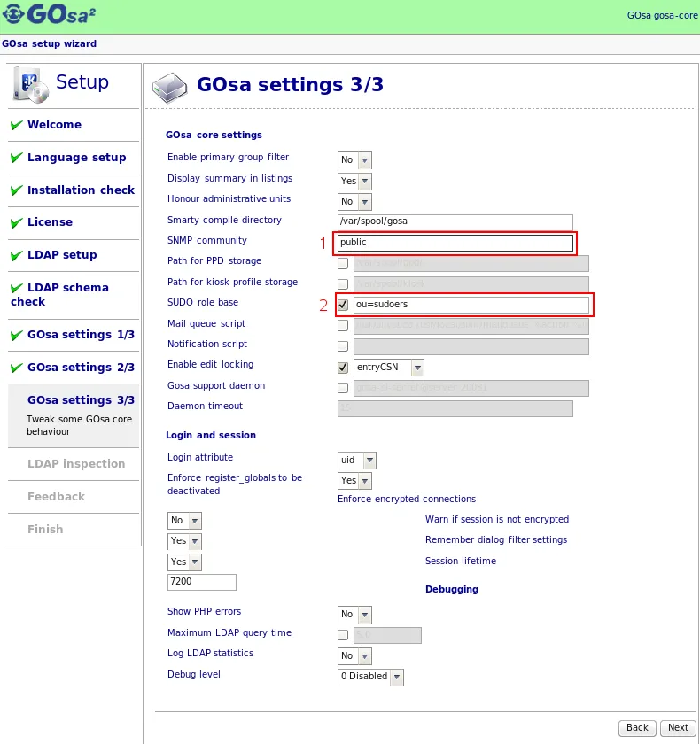Click the Smarty compile directory field
The height and width of the screenshot is (744, 700).
[455, 221]
